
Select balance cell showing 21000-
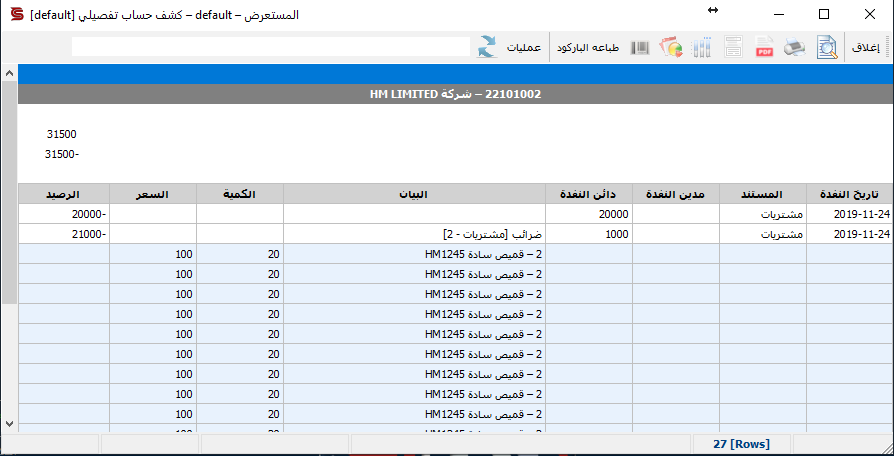(x=63, y=234)
